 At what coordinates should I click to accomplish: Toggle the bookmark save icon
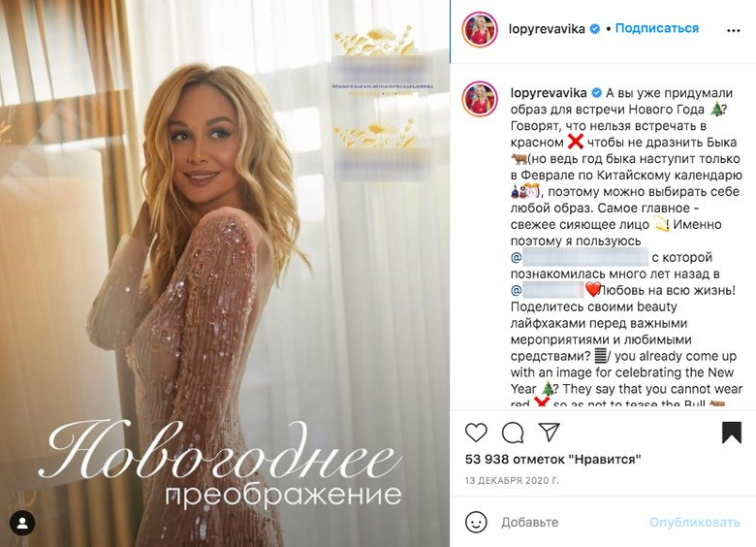tap(732, 433)
